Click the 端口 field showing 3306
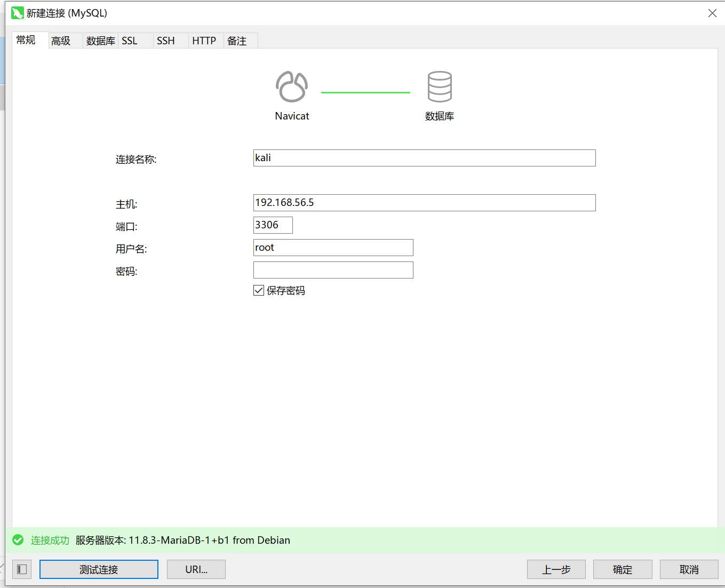725x588 pixels. pos(273,225)
